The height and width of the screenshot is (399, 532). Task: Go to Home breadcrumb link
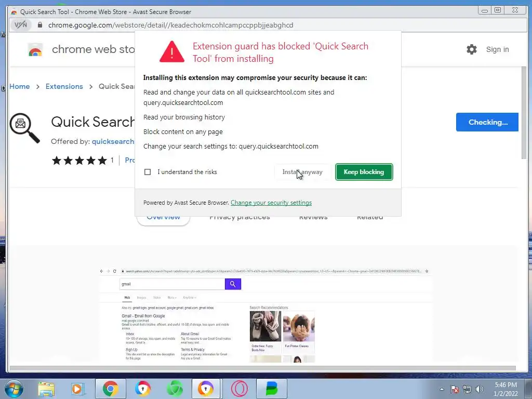click(20, 86)
